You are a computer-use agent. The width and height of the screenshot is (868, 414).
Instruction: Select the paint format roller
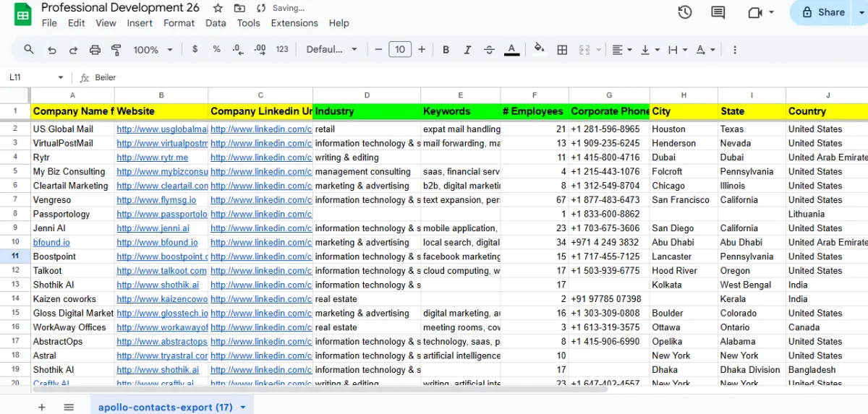pyautogui.click(x=116, y=50)
